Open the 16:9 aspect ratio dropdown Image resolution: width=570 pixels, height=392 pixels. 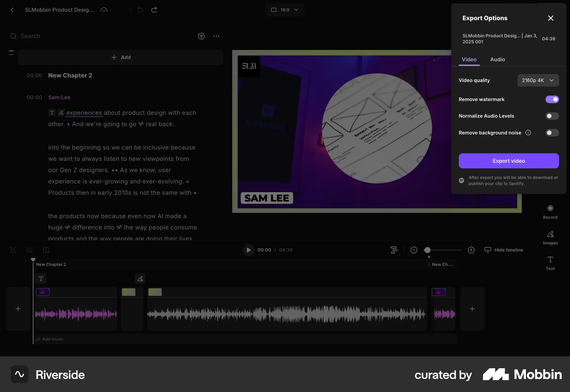pos(284,10)
